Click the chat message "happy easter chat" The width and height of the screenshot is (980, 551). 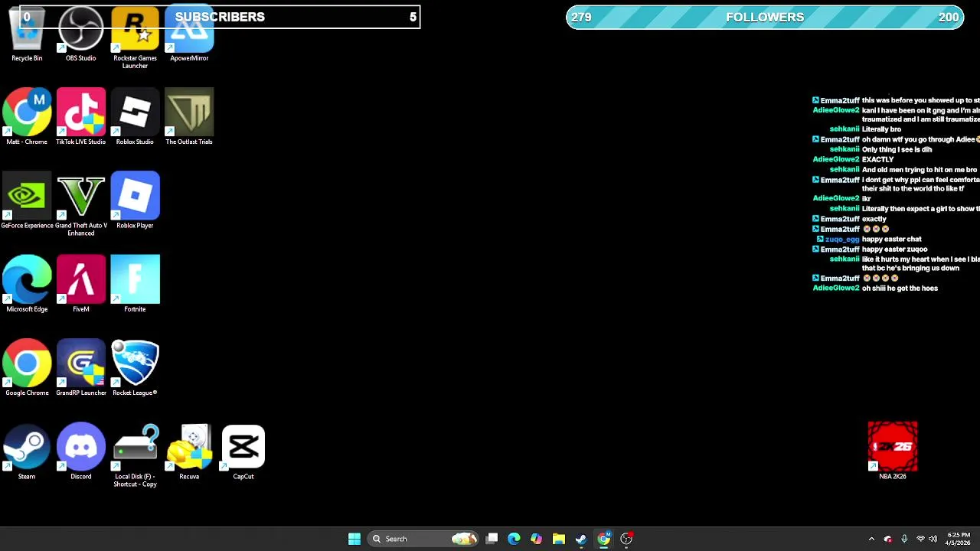(x=891, y=239)
